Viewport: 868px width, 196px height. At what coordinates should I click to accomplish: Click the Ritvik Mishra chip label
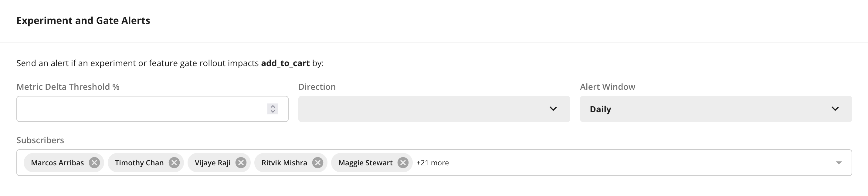click(285, 163)
